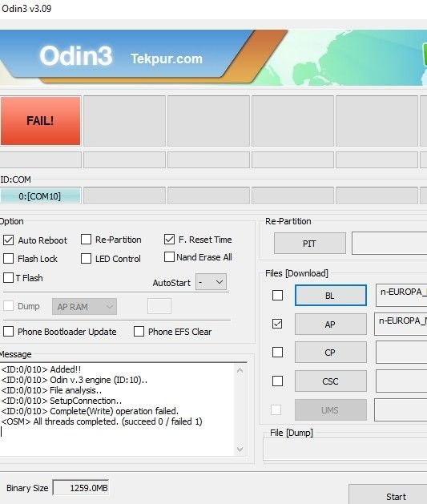This screenshot has width=427, height=504.
Task: Click the PIT file button
Action: pos(310,244)
